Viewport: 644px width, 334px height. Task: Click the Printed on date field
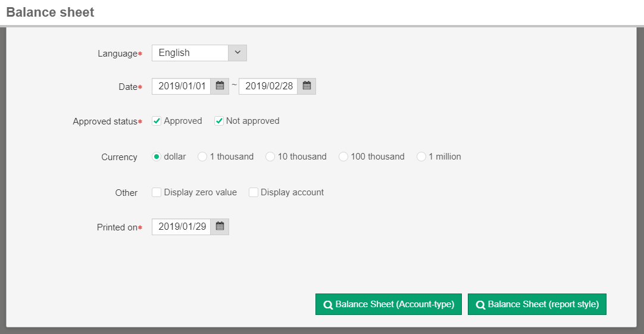(x=182, y=227)
